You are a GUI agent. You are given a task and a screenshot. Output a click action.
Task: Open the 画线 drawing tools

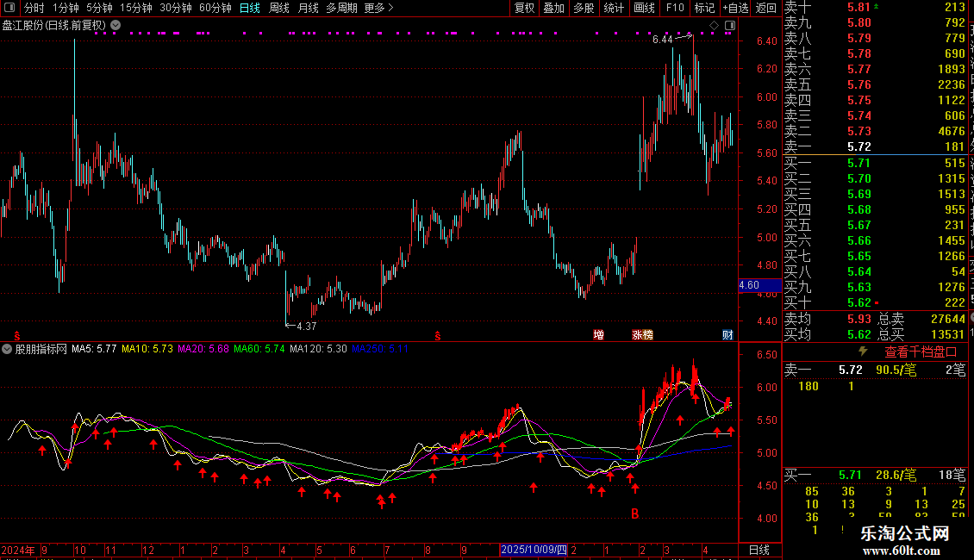coord(644,8)
